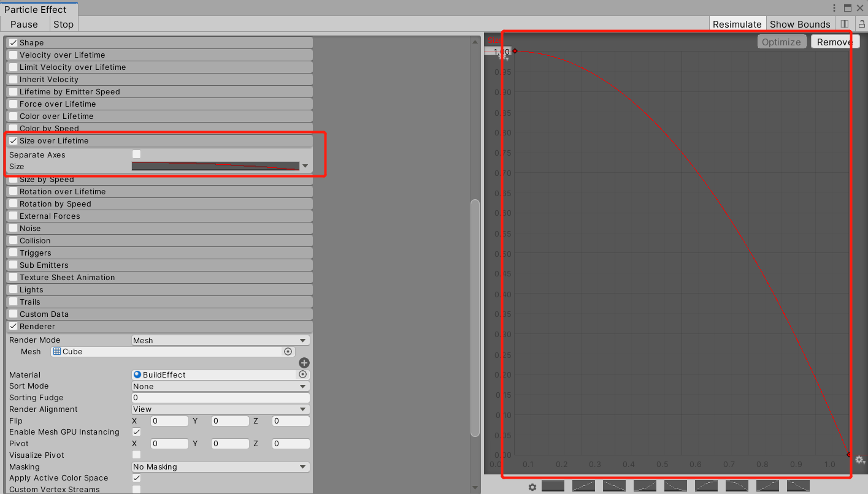
Task: Check the Visualize Pivot box
Action: tap(136, 455)
